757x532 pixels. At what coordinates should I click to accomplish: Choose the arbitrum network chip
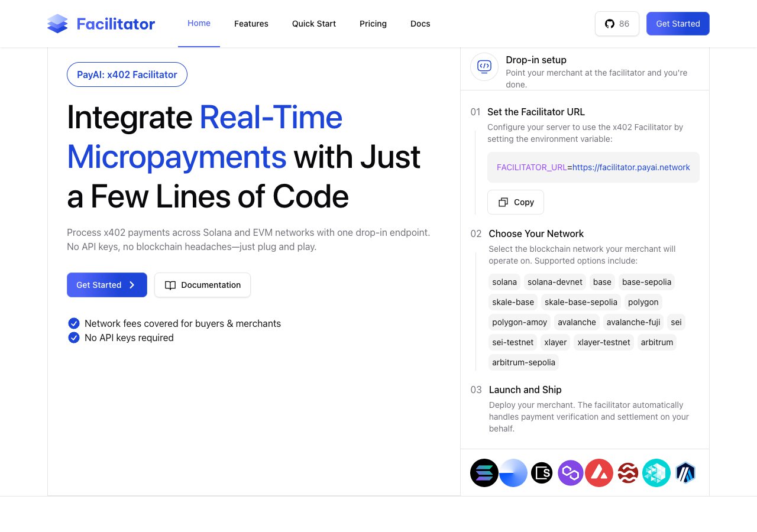point(657,342)
